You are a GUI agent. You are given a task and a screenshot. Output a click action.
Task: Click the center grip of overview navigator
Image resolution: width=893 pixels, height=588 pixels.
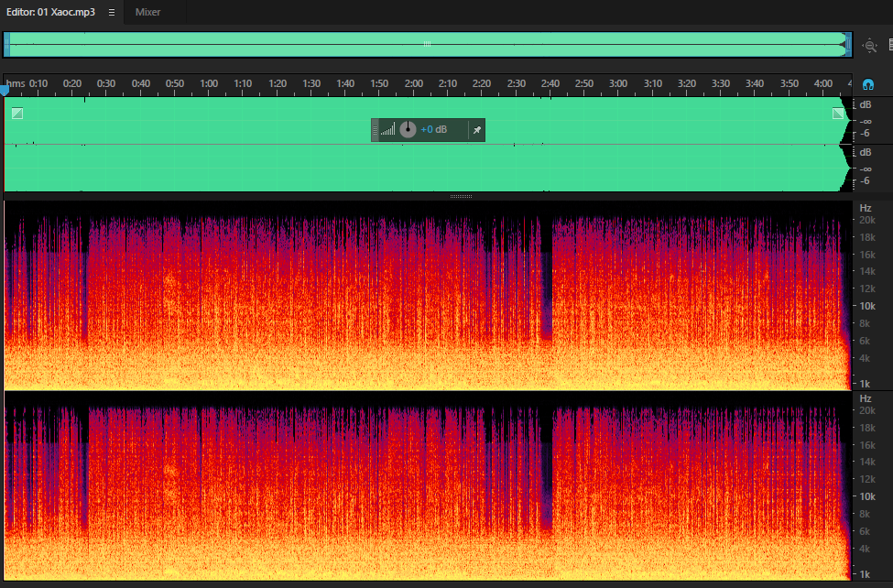427,44
